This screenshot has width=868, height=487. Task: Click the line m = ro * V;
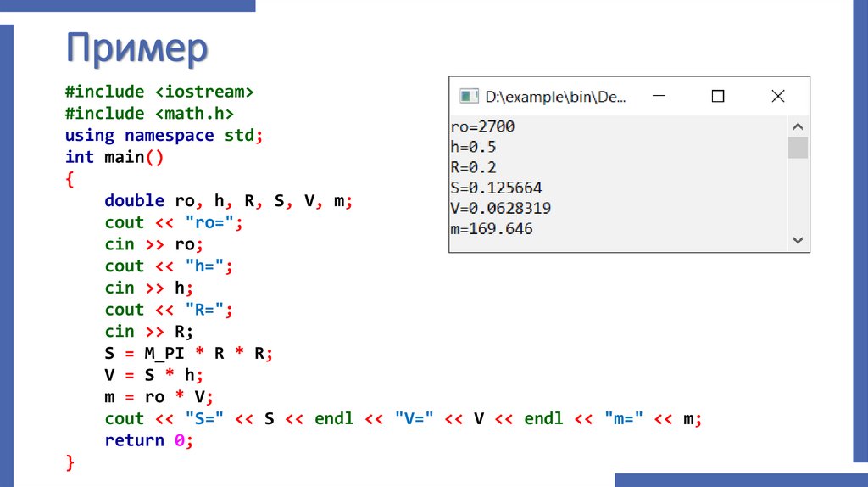(x=159, y=397)
